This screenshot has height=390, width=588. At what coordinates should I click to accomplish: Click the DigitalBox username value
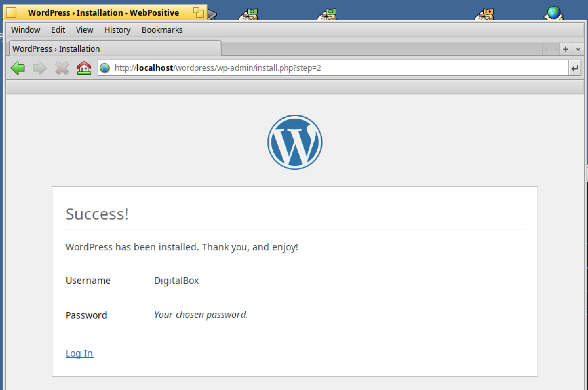tap(176, 281)
